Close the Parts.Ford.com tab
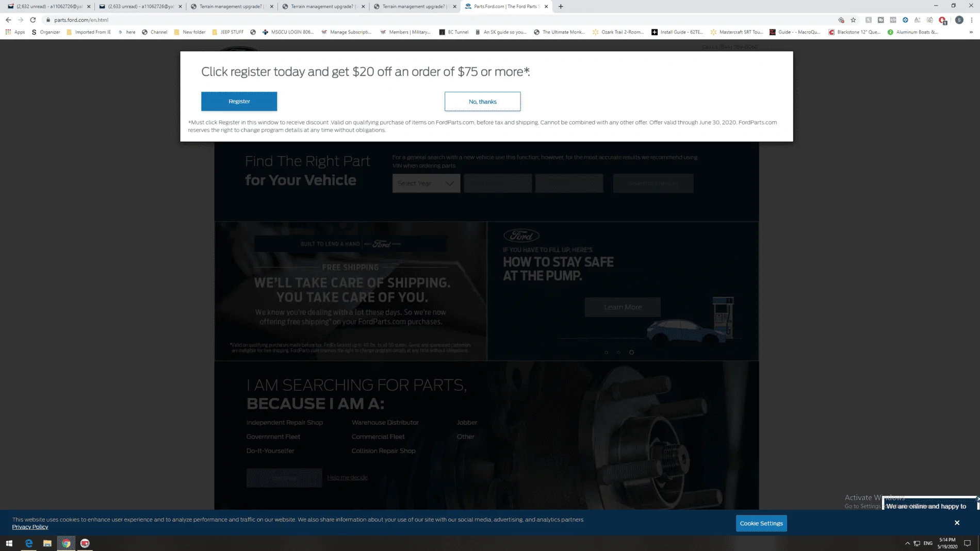This screenshot has width=980, height=551. click(546, 7)
